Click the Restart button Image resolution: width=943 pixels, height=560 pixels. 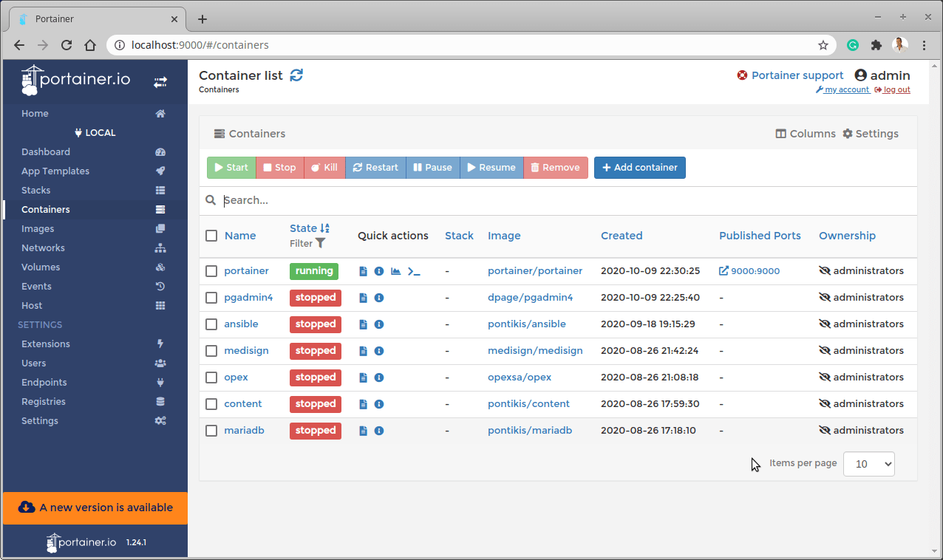pyautogui.click(x=375, y=168)
